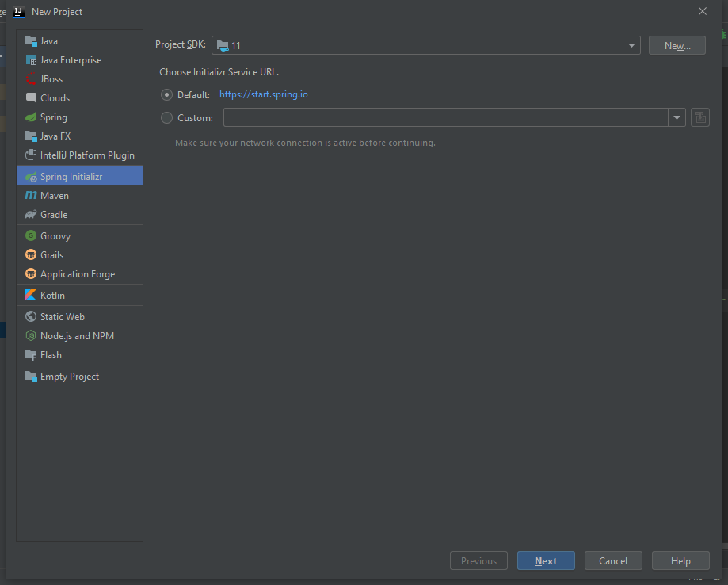This screenshot has width=728, height=585.
Task: Expand the Project SDK dropdown
Action: pos(631,46)
